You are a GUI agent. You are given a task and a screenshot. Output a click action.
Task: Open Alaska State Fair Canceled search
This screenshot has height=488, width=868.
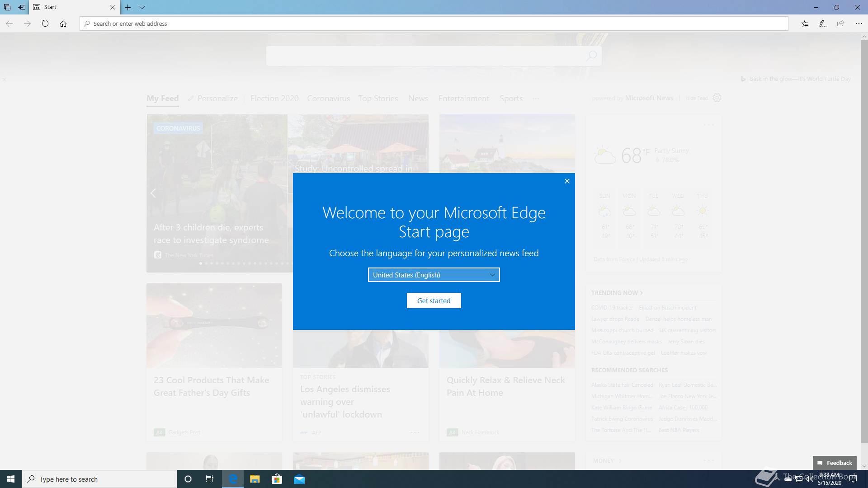tap(622, 385)
